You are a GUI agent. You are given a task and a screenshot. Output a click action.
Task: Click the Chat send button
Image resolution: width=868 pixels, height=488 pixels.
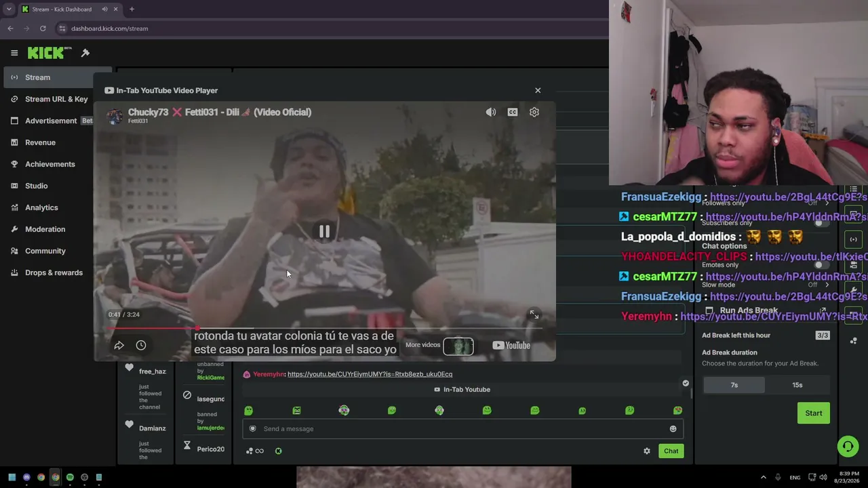click(671, 451)
